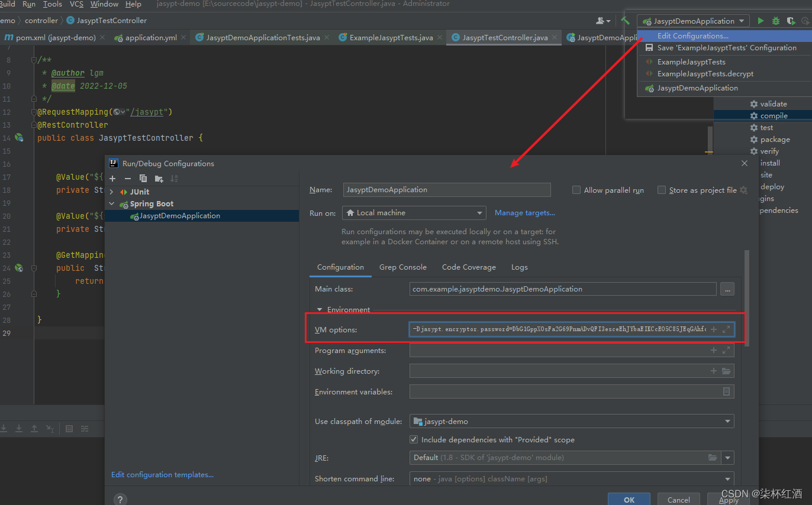The width and height of the screenshot is (812, 505).
Task: Open the JRE dropdown arrow
Action: (x=727, y=458)
